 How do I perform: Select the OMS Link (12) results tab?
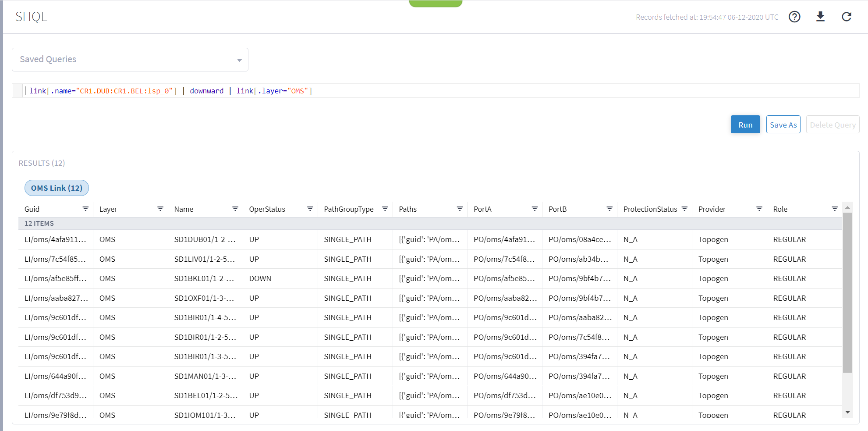click(x=57, y=188)
